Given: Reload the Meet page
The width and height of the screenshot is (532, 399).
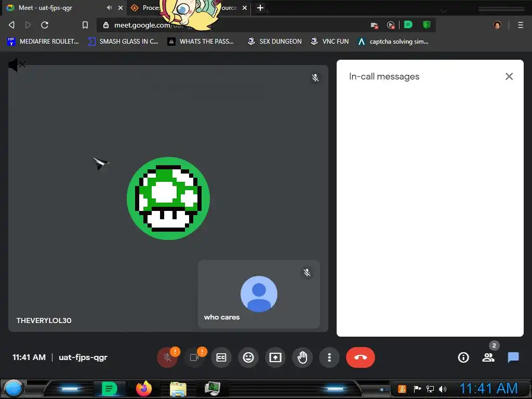Looking at the screenshot, I should click(x=45, y=25).
